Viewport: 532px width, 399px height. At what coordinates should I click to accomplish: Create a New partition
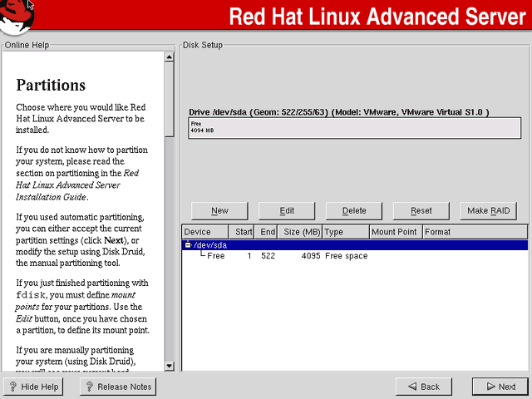click(x=219, y=210)
